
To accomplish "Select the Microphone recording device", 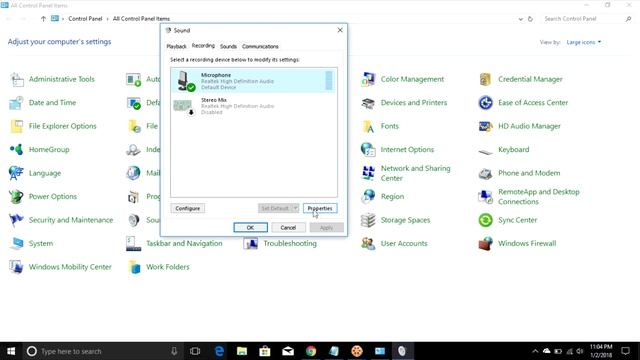I will 253,81.
